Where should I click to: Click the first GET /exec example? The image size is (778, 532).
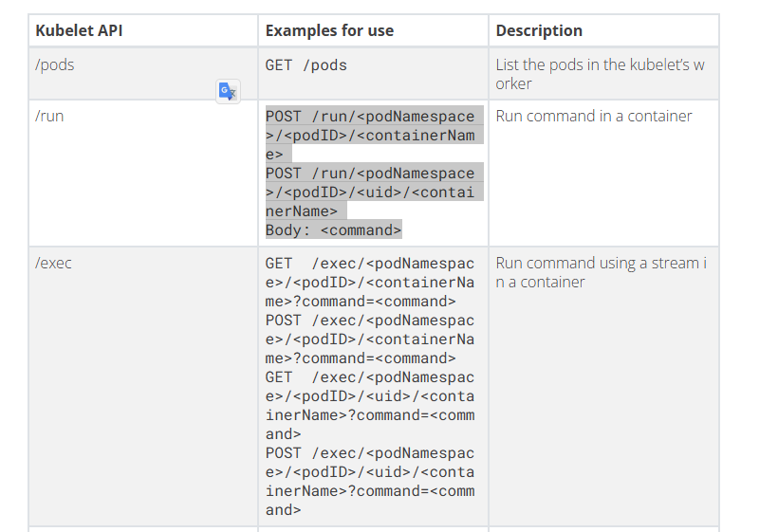(370, 282)
